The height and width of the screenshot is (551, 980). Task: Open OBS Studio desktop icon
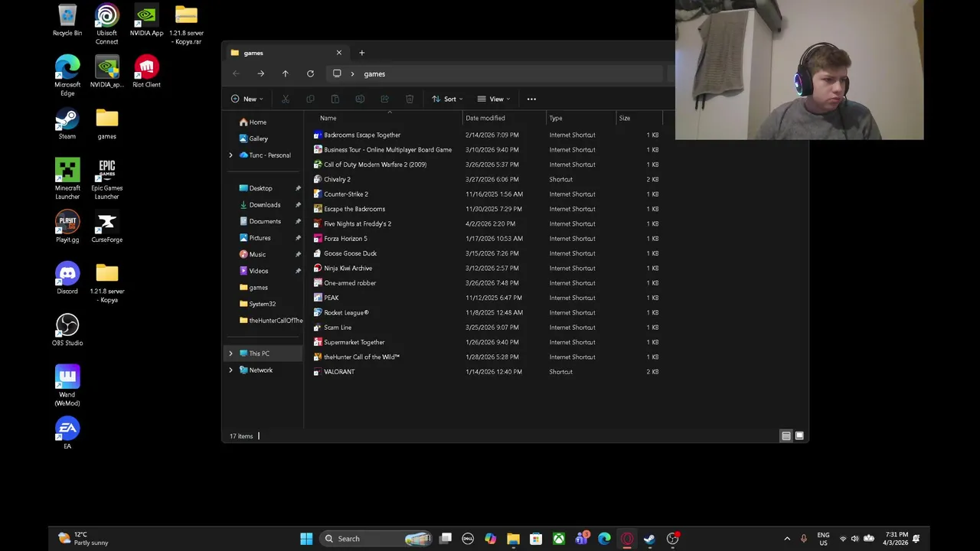coord(67,330)
